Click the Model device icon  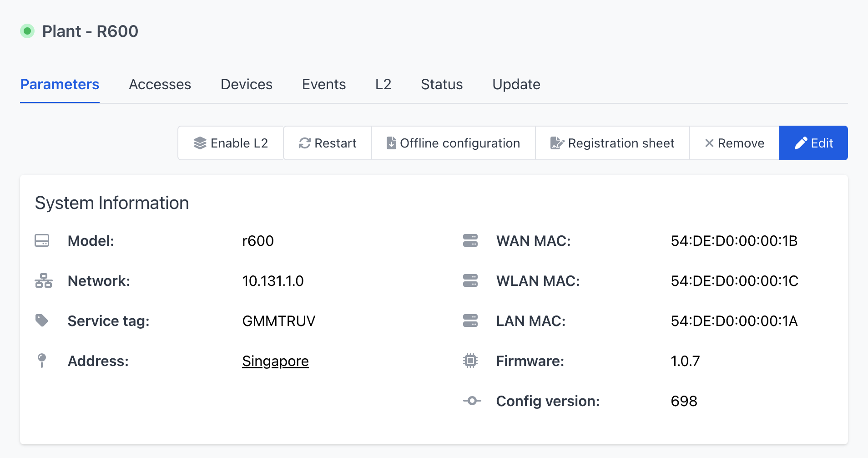tap(42, 240)
